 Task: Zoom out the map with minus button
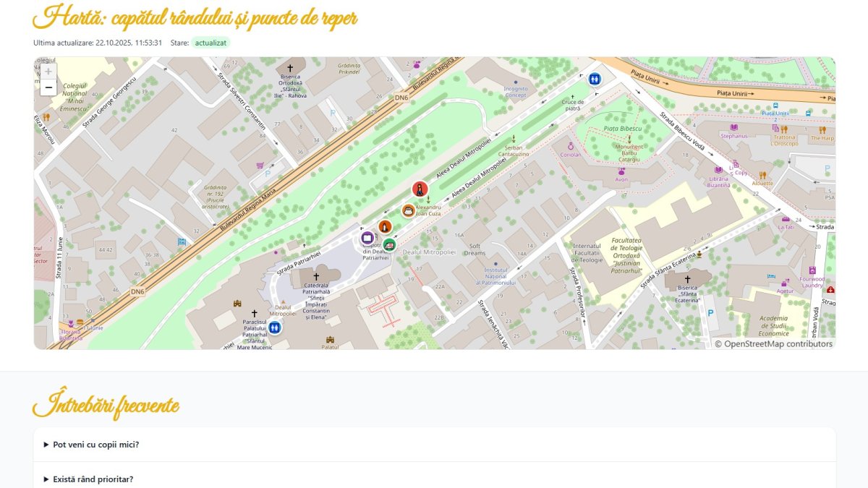point(48,88)
